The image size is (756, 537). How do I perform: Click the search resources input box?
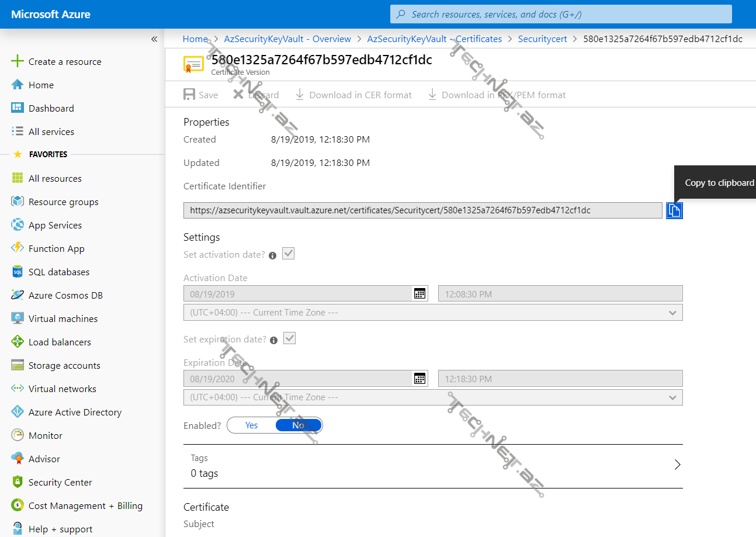[561, 14]
